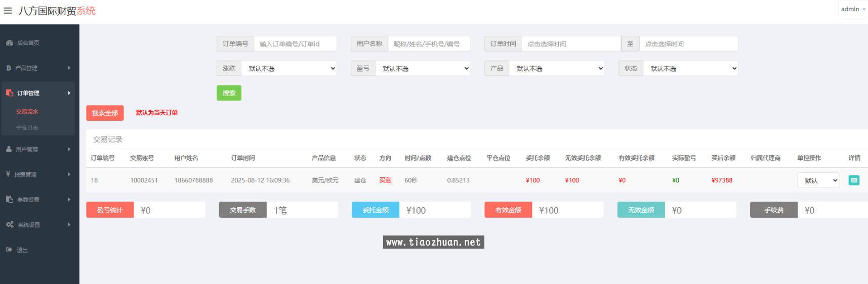Click the copy icon beside 参数设置
868x284 pixels.
10,200
